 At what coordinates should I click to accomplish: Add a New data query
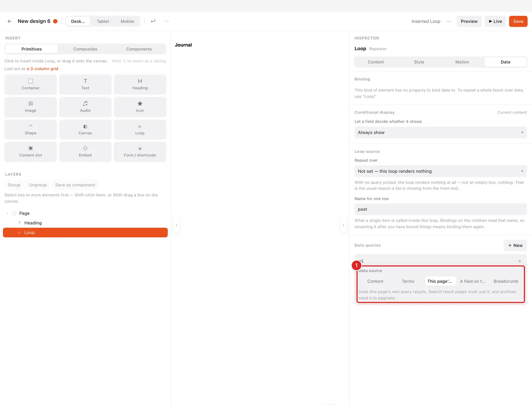pyautogui.click(x=515, y=245)
